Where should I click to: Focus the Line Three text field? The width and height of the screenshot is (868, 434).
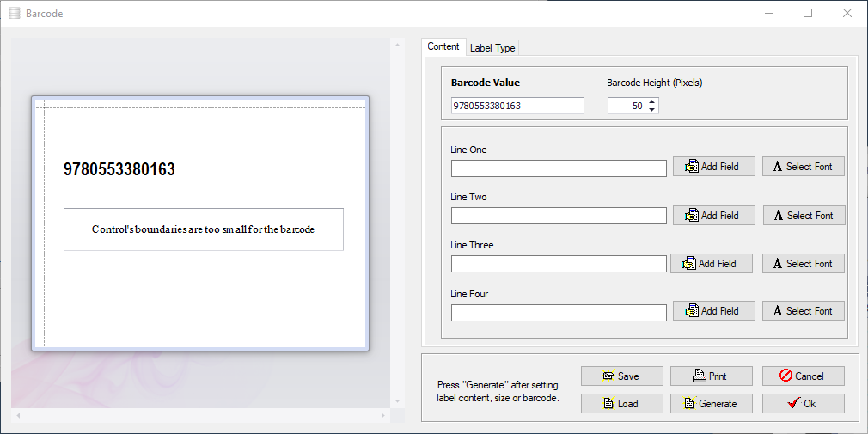(559, 264)
